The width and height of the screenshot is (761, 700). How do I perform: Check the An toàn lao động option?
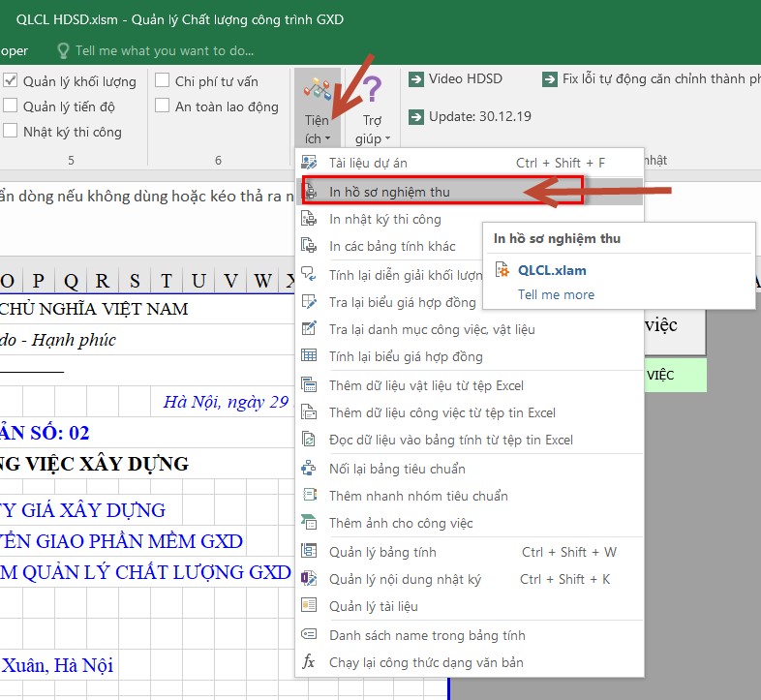pyautogui.click(x=163, y=107)
